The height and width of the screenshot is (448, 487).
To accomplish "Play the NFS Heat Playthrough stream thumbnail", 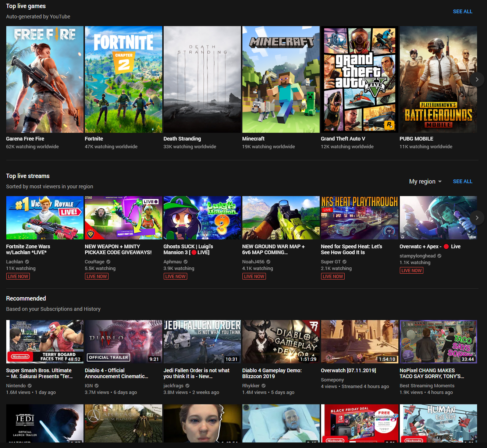I will pos(360,218).
